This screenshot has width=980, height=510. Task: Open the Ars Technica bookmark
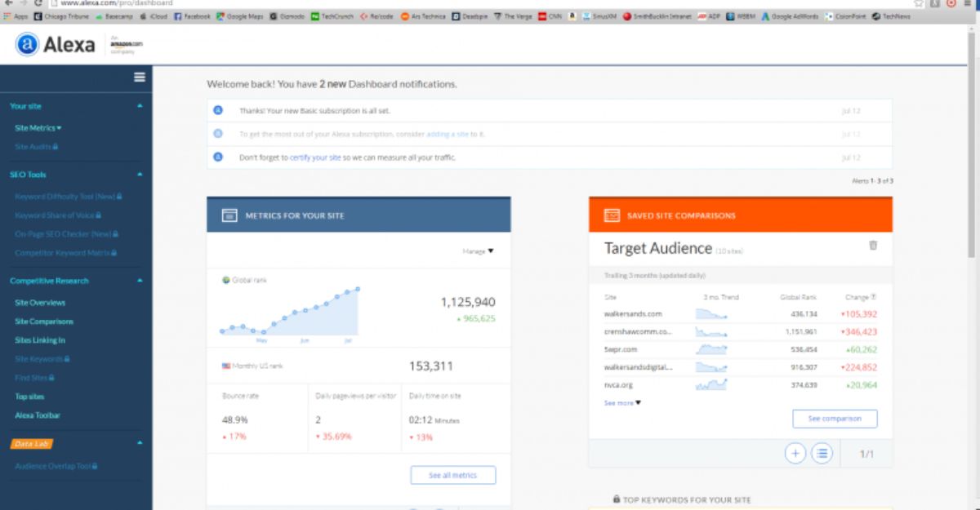tap(423, 16)
